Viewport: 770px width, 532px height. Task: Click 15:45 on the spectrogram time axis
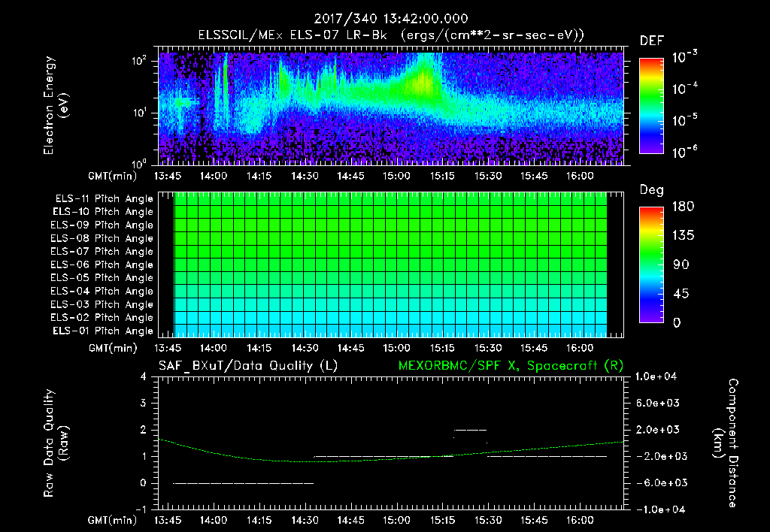click(534, 176)
